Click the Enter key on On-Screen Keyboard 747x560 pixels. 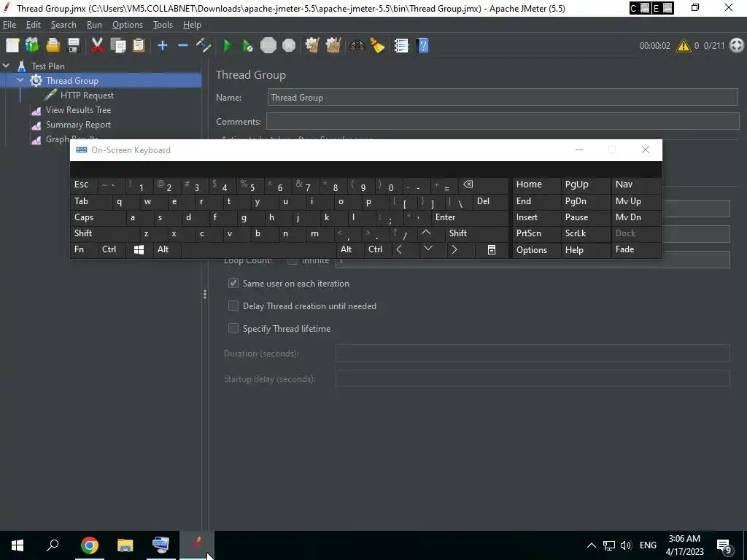470,217
